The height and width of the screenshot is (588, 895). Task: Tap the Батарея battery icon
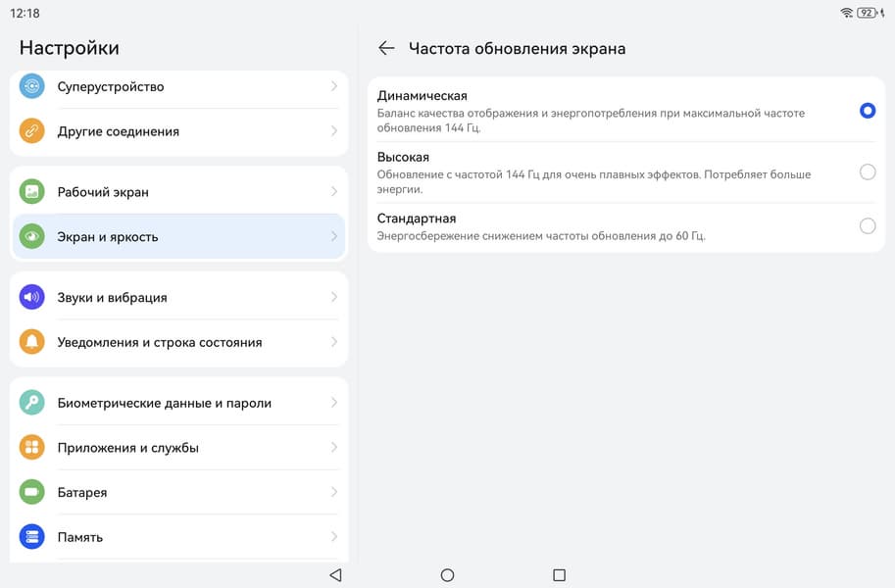pyautogui.click(x=32, y=492)
